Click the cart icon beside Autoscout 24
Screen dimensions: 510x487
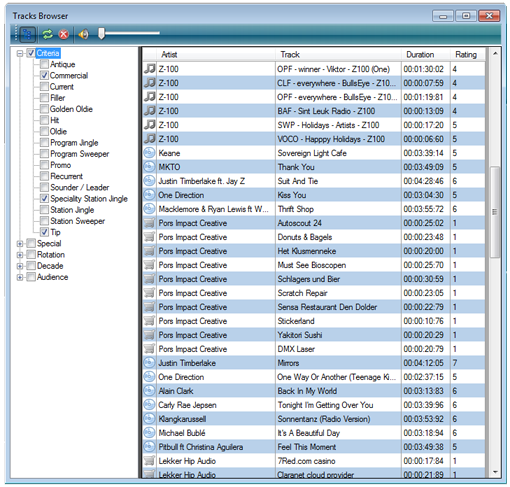pyautogui.click(x=149, y=223)
